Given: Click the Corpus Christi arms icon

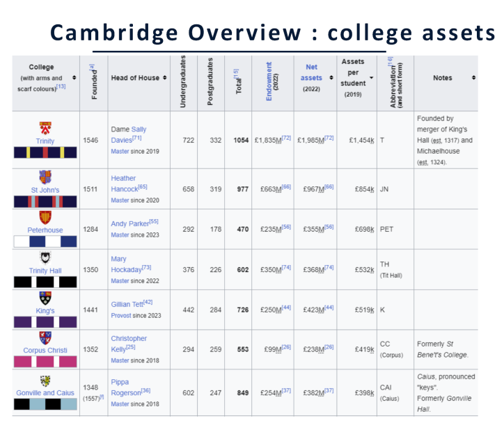Looking at the screenshot, I should (45, 338).
